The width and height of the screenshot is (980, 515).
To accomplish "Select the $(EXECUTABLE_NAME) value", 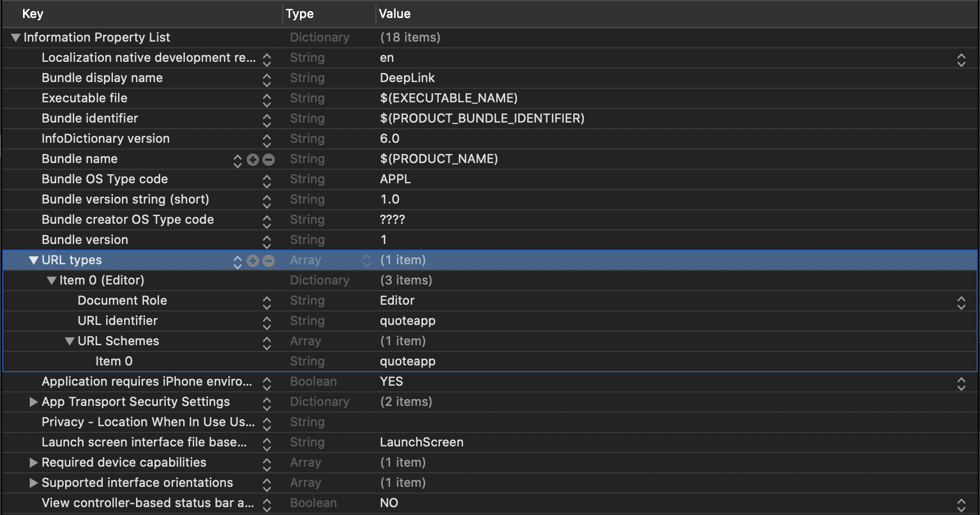I will tap(448, 98).
